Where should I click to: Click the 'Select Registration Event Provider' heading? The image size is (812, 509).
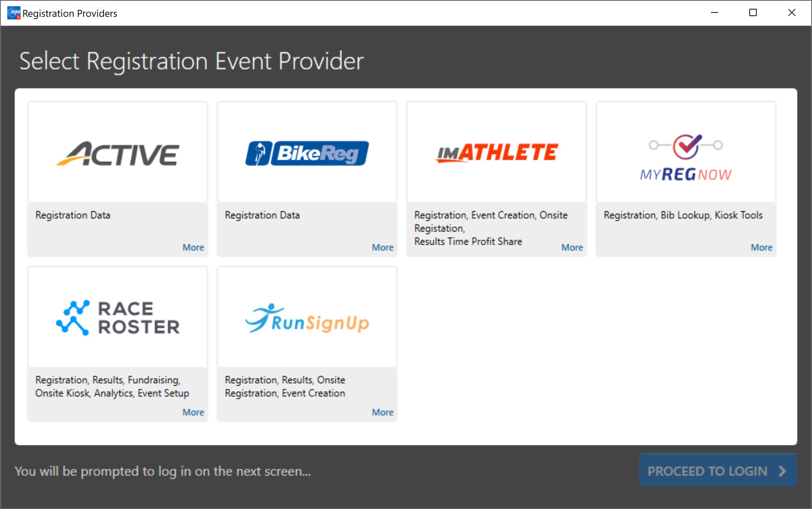coord(191,61)
